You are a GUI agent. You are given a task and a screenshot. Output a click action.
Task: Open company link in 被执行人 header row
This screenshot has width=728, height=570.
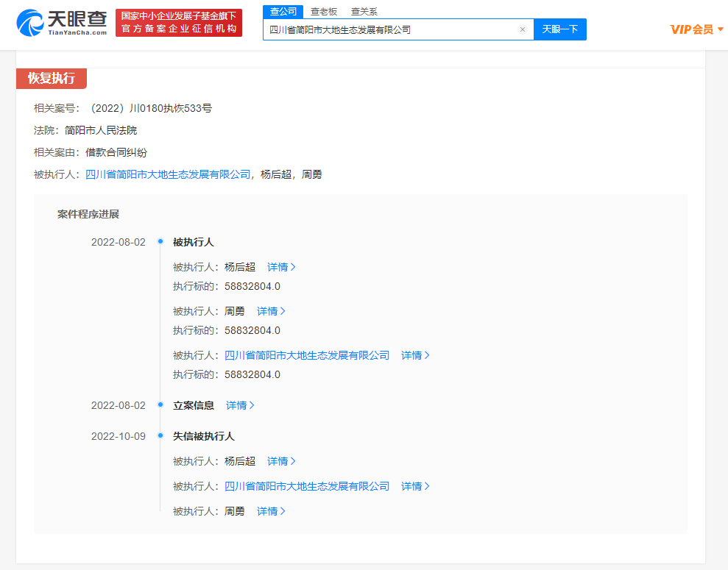[x=168, y=174]
